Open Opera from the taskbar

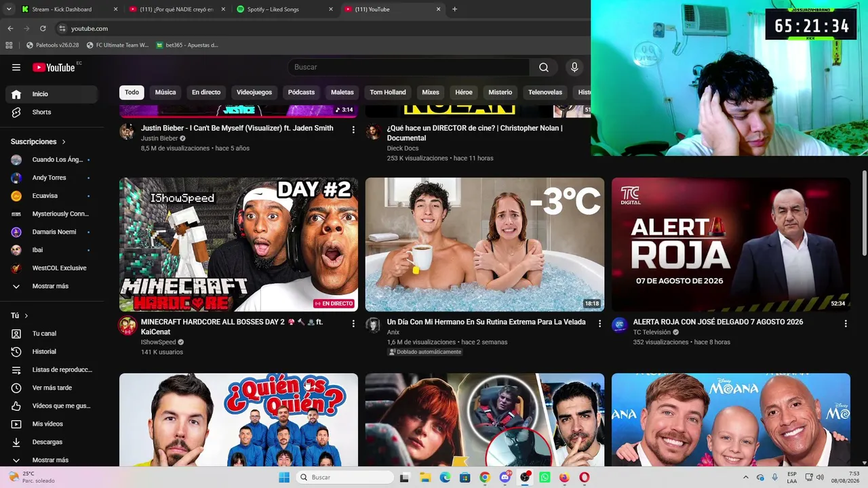point(585,477)
